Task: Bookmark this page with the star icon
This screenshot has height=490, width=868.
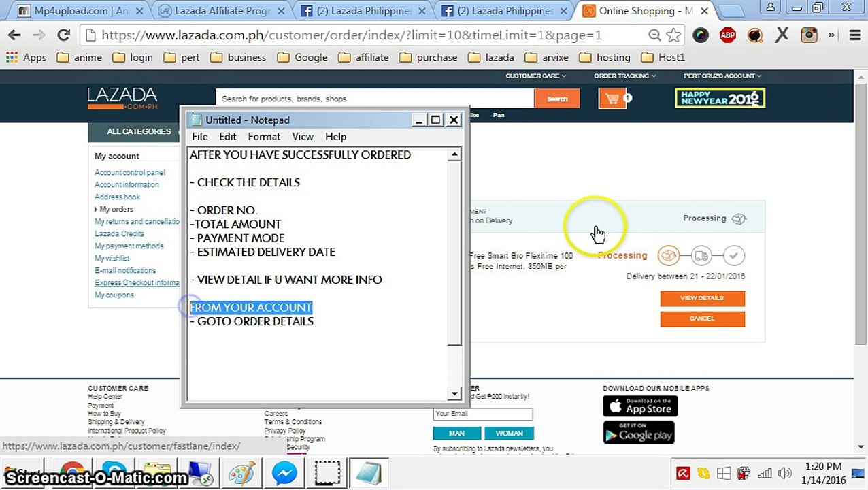Action: click(673, 35)
